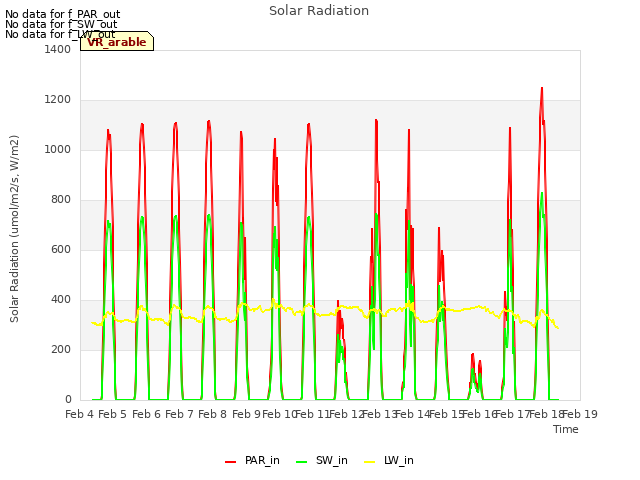640x480 pixels.
Task: Click the Solar Radiation chart title
Action: coord(319,11)
